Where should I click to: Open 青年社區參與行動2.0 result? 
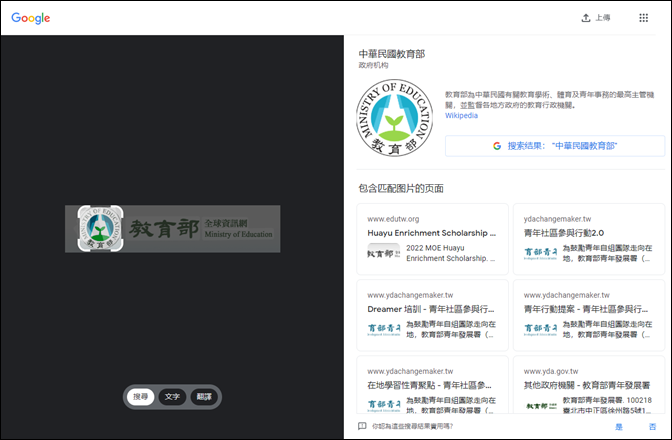(x=589, y=239)
